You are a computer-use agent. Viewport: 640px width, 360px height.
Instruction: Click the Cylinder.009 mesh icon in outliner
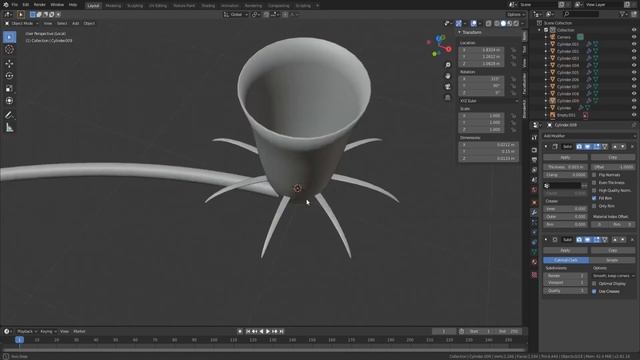pos(552,101)
